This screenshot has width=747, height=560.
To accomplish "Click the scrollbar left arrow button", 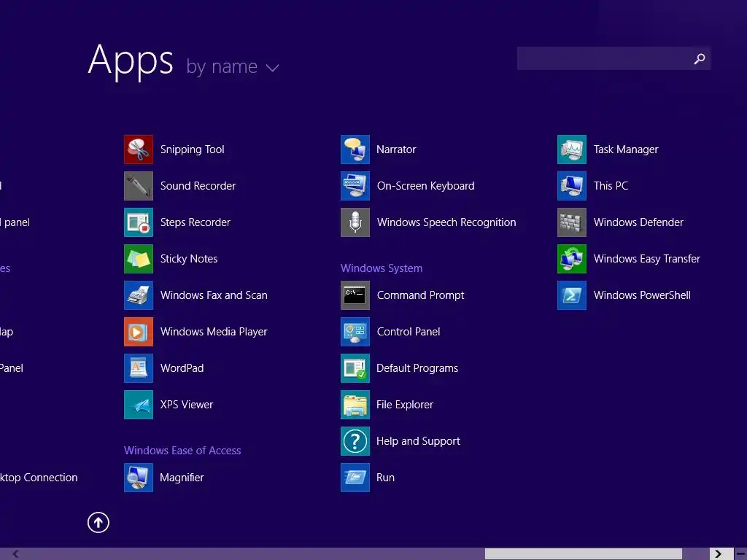I will click(x=16, y=554).
